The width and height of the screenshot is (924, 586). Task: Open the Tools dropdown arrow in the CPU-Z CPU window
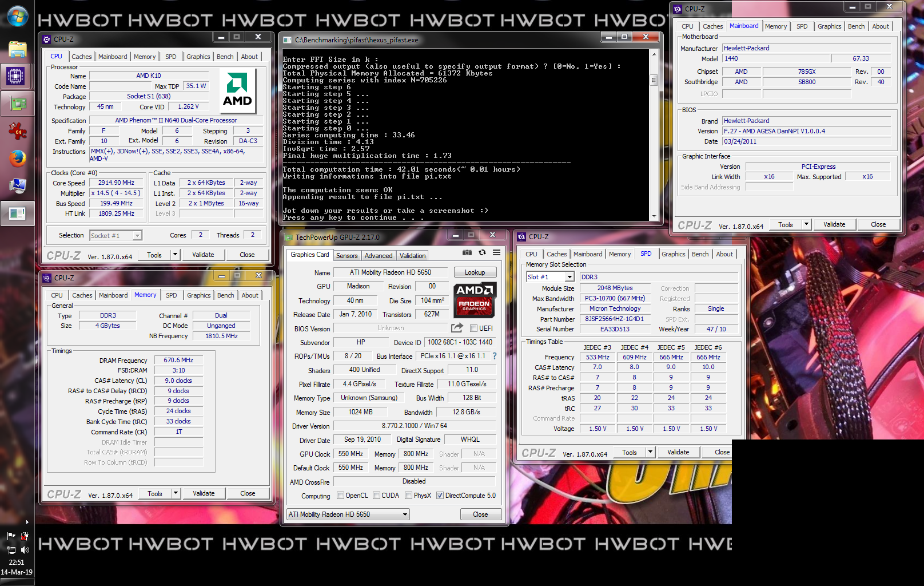point(176,254)
